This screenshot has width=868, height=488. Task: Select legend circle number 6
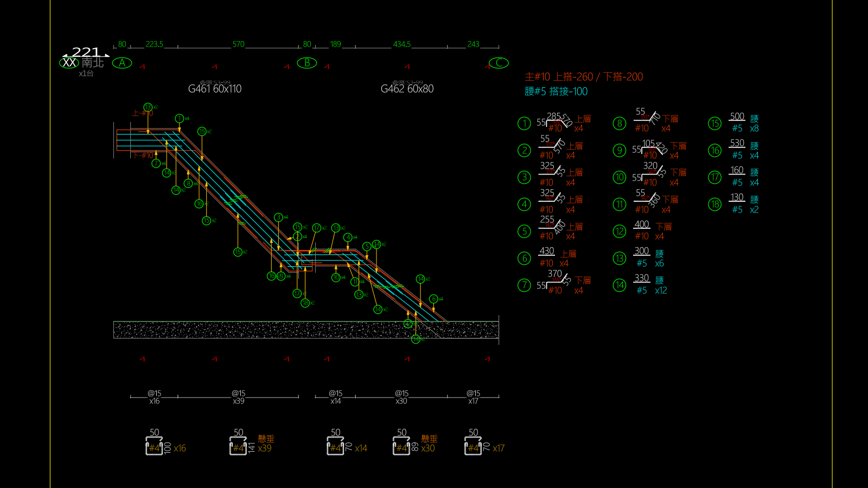pos(524,258)
